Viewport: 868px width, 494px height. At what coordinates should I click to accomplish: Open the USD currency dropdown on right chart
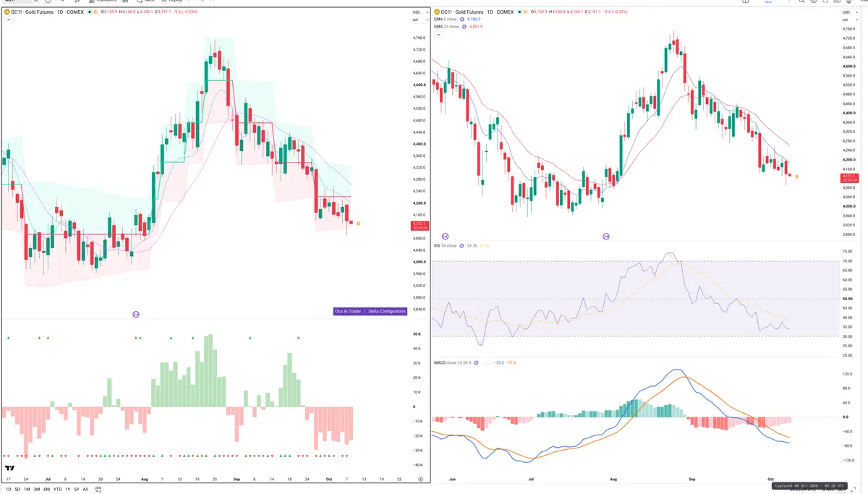[848, 12]
